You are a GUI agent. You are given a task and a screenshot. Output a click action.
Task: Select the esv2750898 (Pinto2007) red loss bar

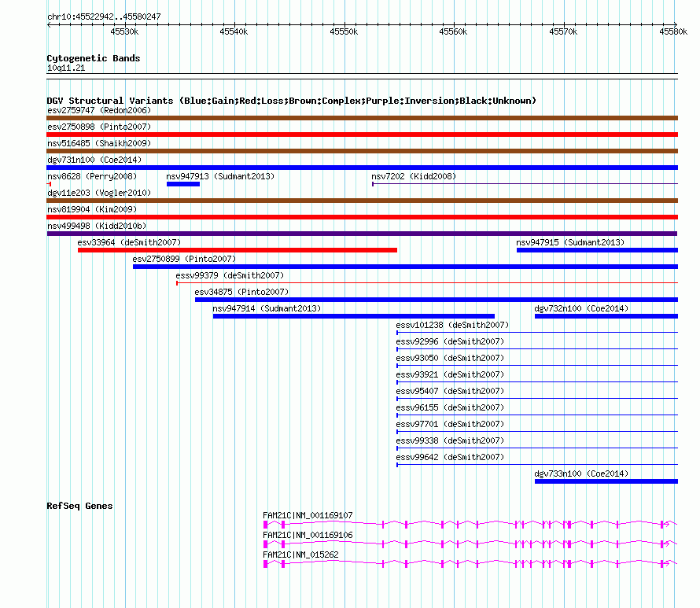click(362, 134)
